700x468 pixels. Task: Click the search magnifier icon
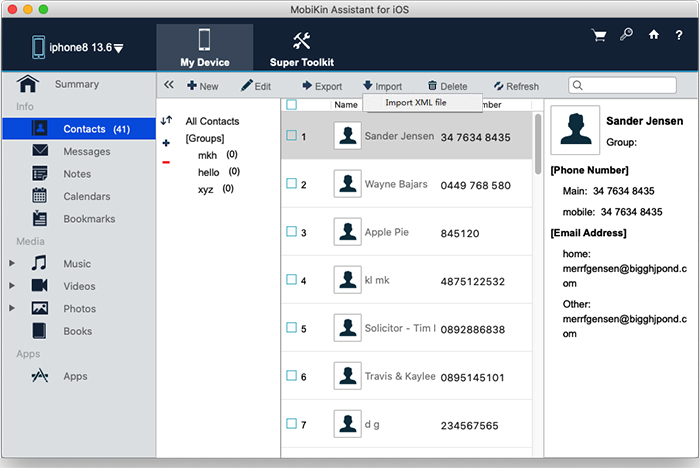pos(577,85)
